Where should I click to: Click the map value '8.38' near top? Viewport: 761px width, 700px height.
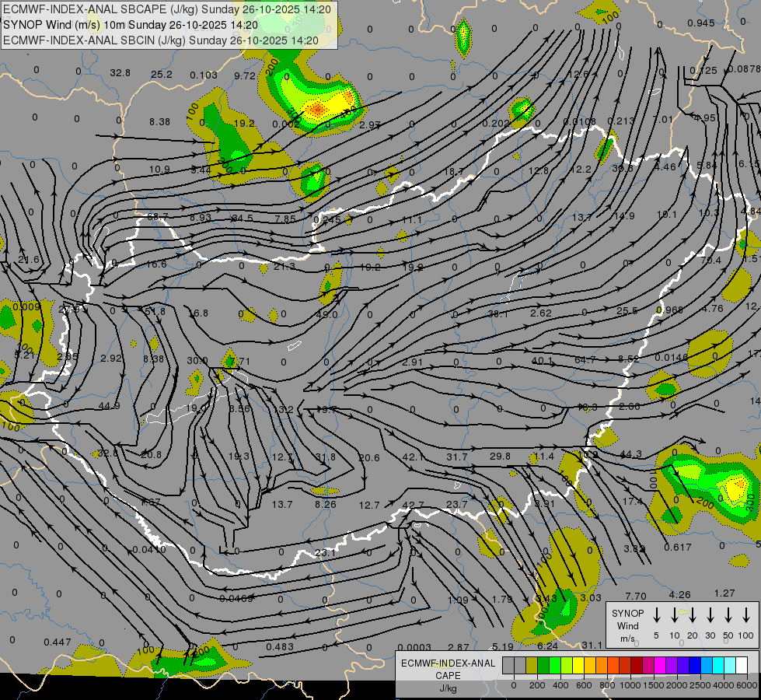[x=159, y=122]
